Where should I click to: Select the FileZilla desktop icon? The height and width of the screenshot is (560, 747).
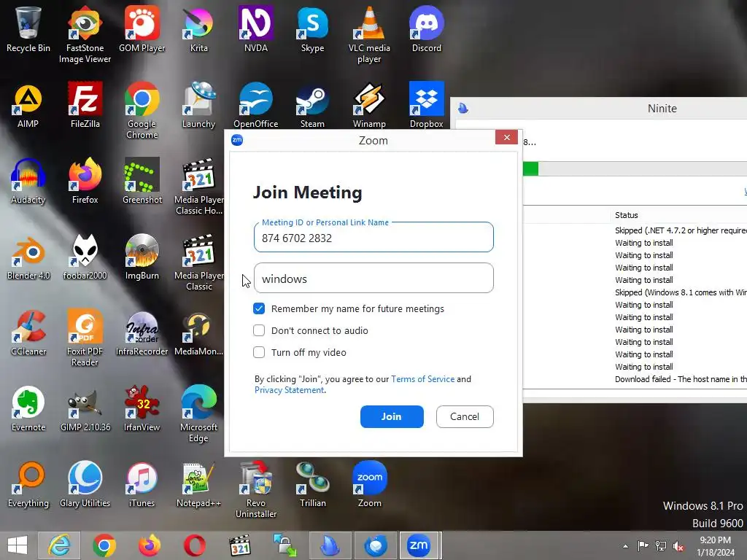(85, 105)
